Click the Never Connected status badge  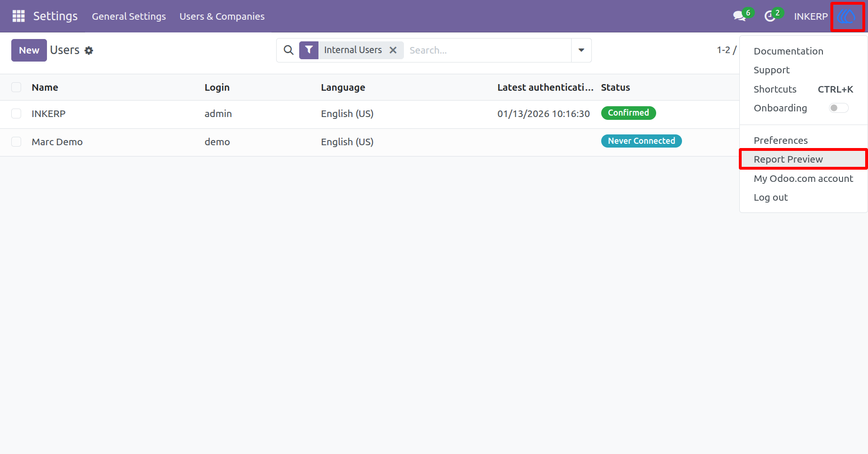click(x=641, y=141)
